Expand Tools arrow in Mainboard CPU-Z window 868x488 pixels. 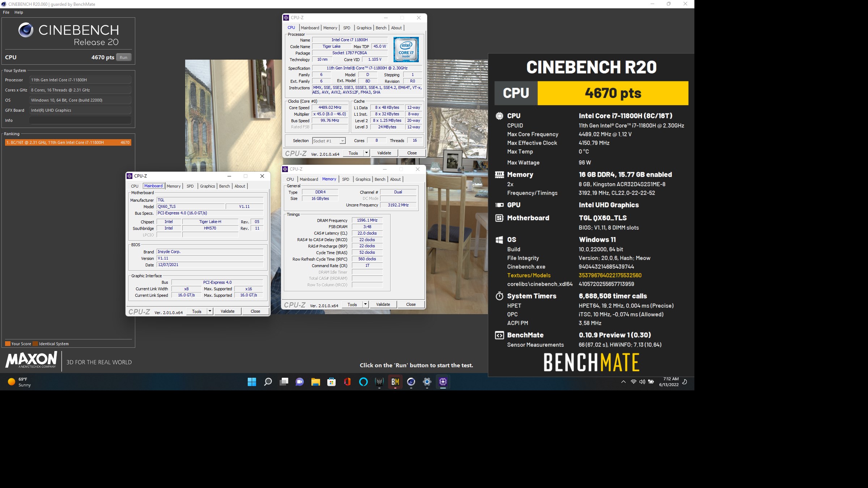tap(210, 311)
